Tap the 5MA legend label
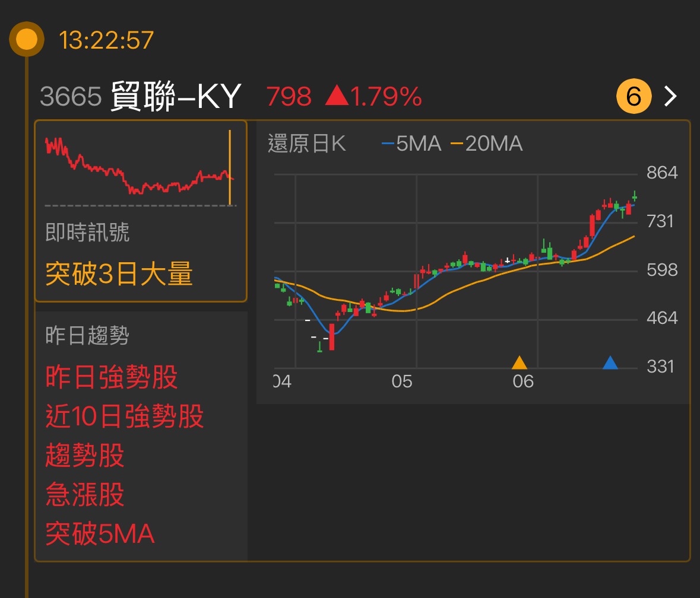 411,144
